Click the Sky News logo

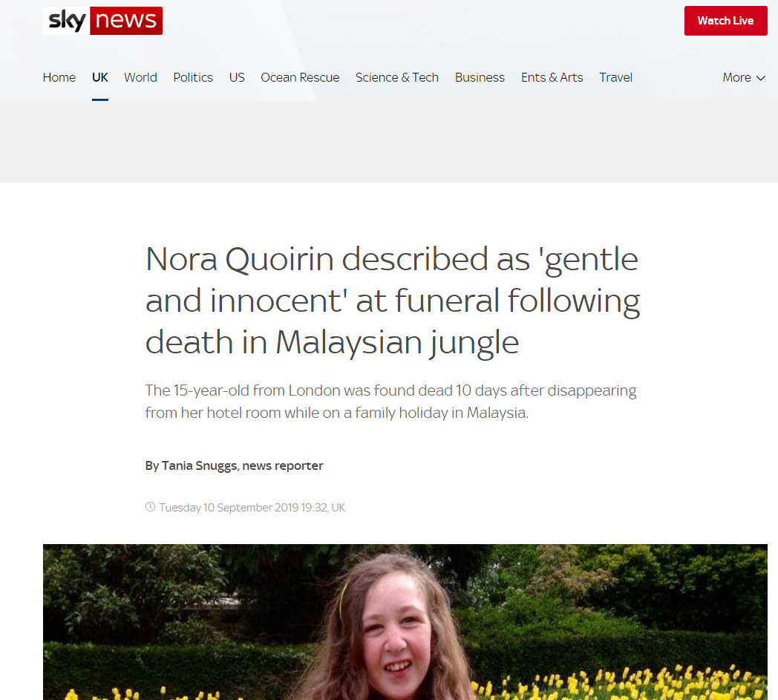click(102, 21)
